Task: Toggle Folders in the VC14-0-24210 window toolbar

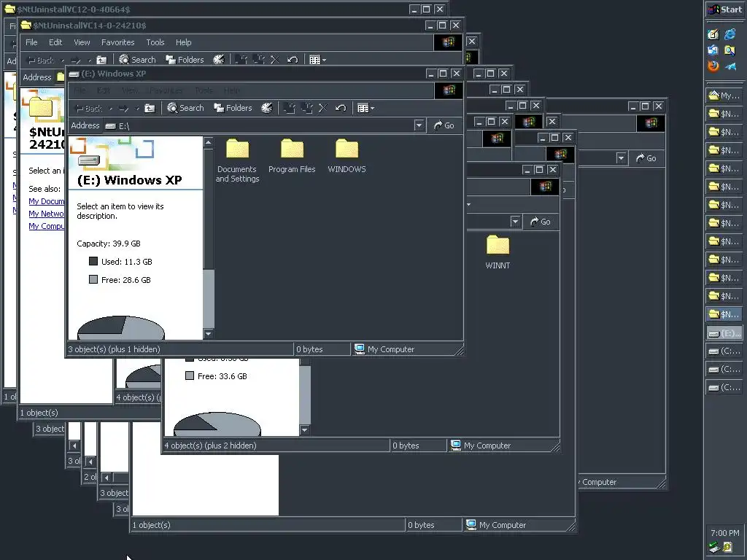Action: pyautogui.click(x=185, y=60)
